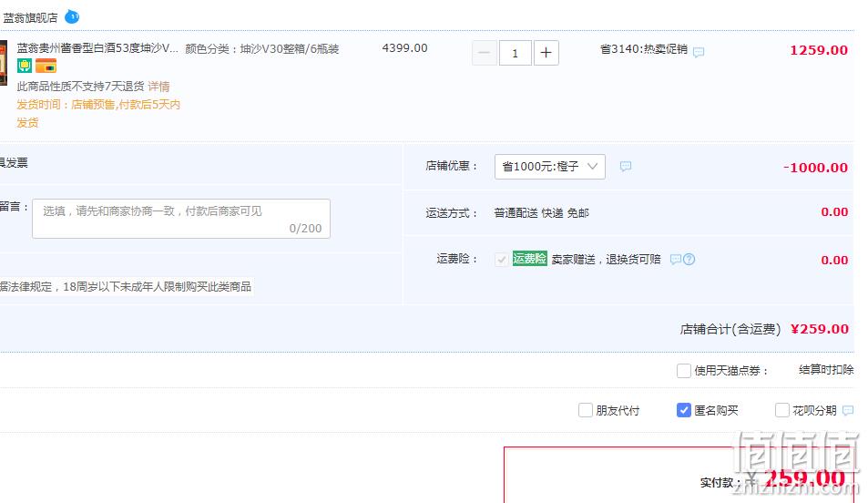
Task: Click the unit price 4399.00
Action: coord(404,48)
